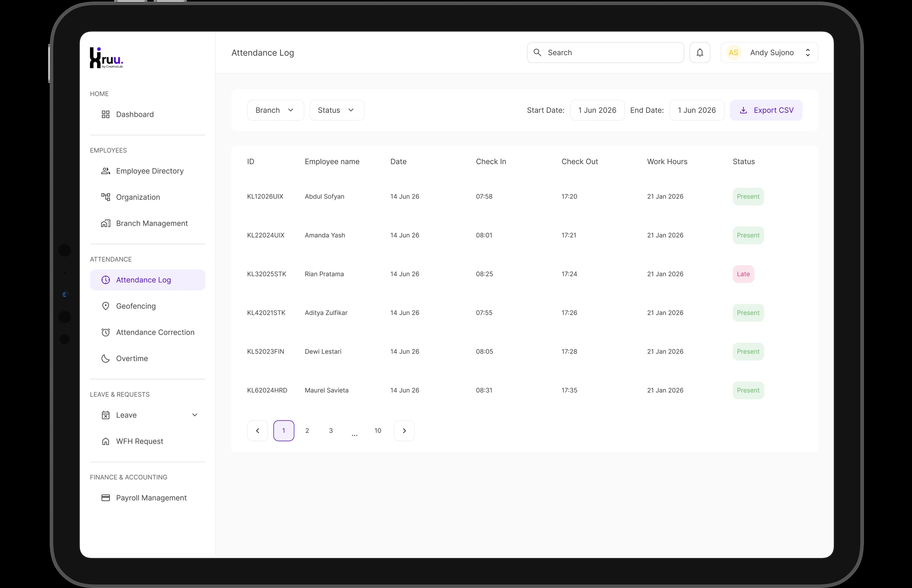Click the check-in time 08:25

pos(484,274)
